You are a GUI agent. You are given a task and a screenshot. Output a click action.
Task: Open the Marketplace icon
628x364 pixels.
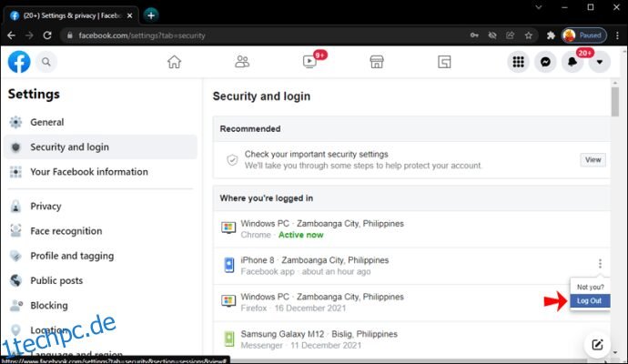(377, 62)
